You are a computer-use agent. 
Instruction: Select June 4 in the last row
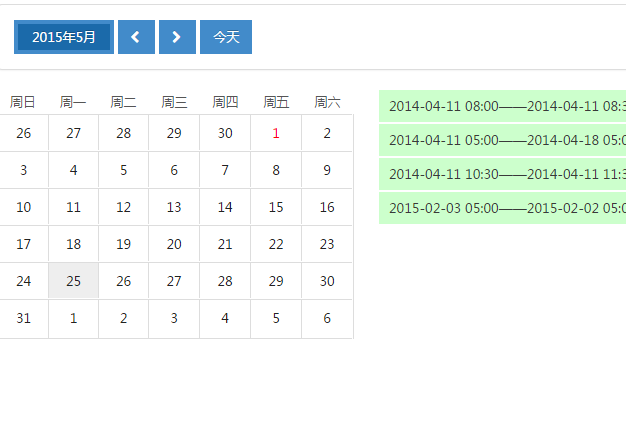click(225, 318)
